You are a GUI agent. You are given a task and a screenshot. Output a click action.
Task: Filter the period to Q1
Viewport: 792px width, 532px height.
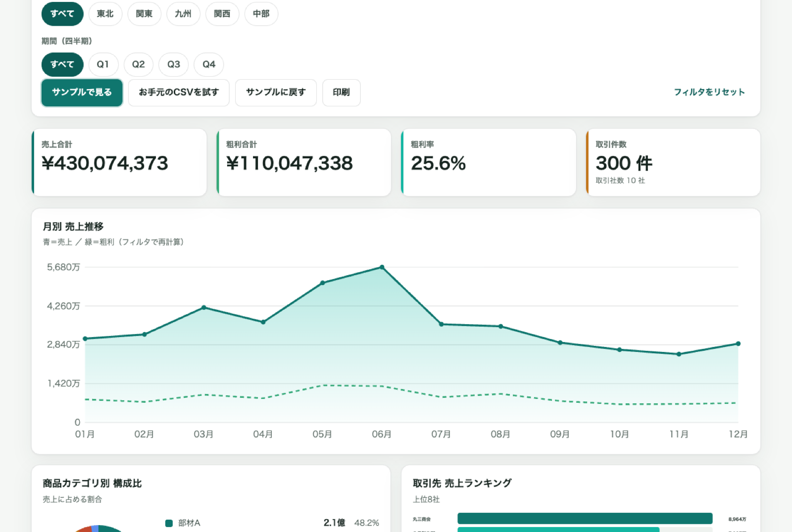[x=103, y=64]
